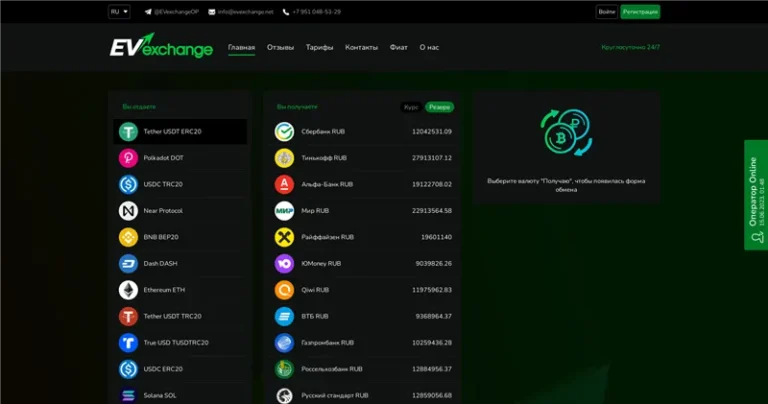This screenshot has width=768, height=404.
Task: Choose the Raiffeisen RUB bank icon
Action: pyautogui.click(x=284, y=237)
